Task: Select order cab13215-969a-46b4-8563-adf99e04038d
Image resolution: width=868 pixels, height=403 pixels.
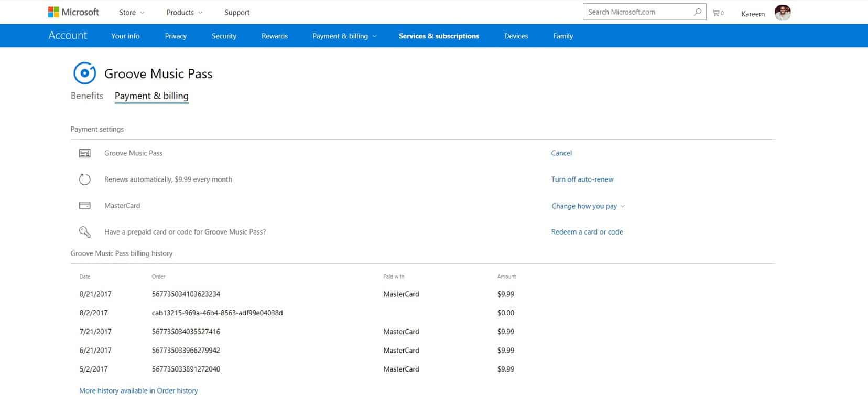Action: [217, 313]
